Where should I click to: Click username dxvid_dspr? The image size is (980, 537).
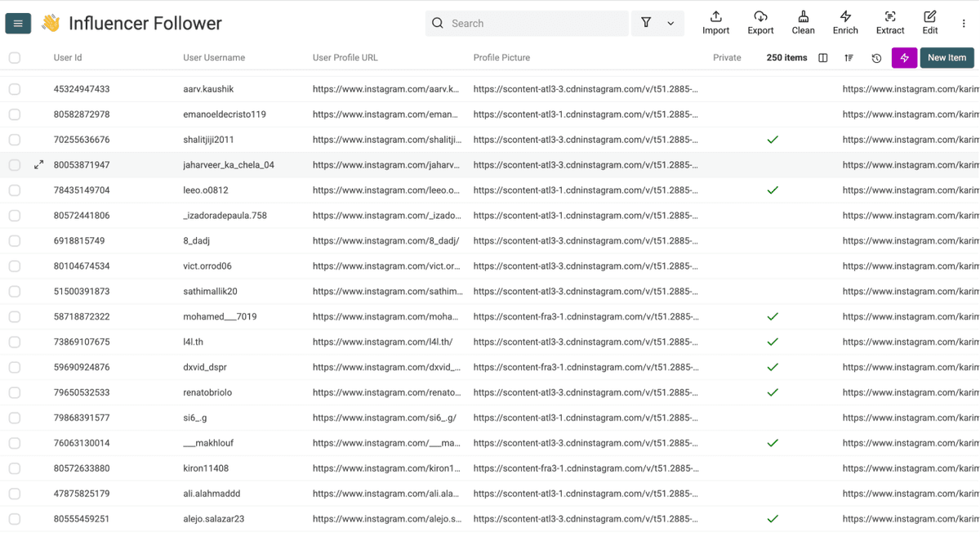point(205,367)
